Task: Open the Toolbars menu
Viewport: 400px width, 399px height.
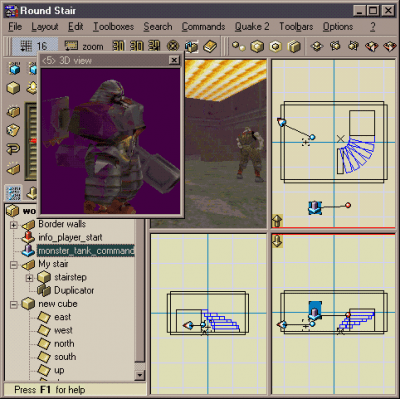Action: click(296, 27)
